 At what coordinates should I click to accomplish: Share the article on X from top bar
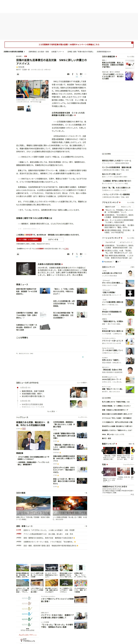pyautogui.click(x=77, y=74)
